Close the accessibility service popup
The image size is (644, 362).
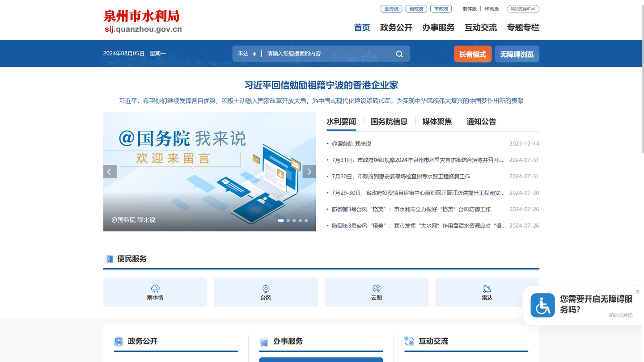click(638, 292)
